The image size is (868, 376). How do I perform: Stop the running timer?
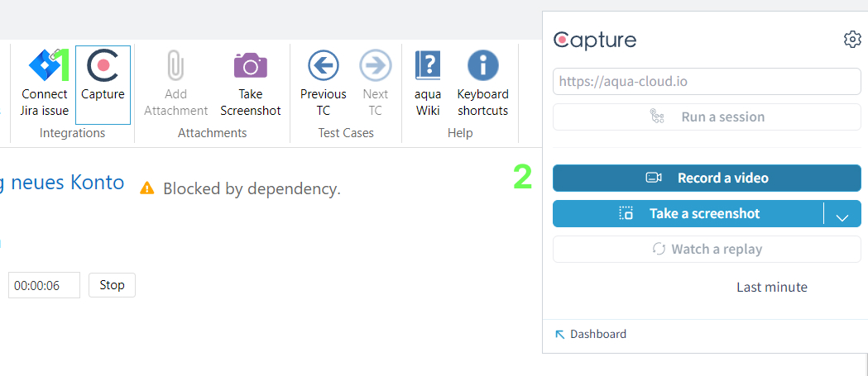[112, 285]
